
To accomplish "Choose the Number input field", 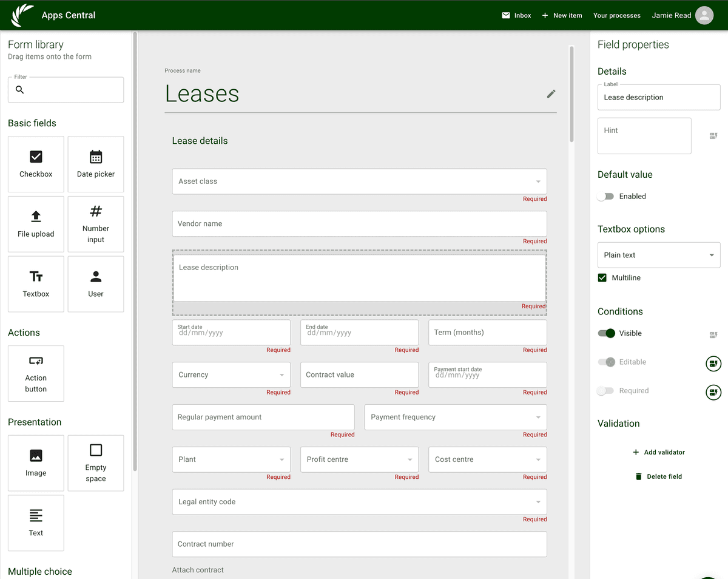I will pyautogui.click(x=95, y=224).
